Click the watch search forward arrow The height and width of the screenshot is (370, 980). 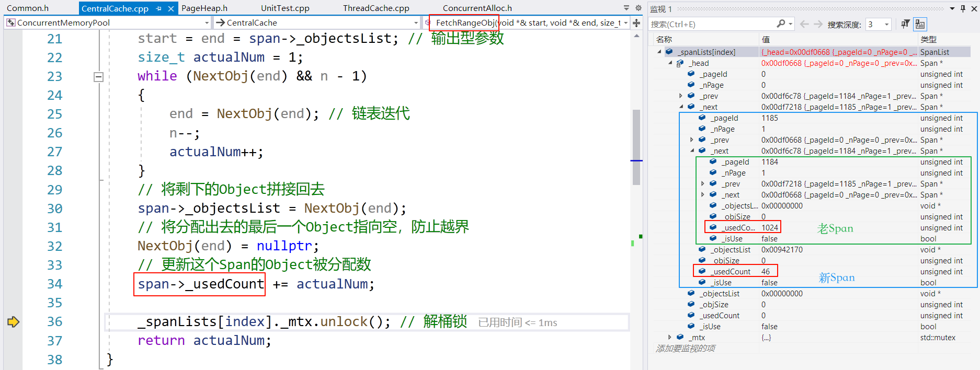[x=818, y=24]
